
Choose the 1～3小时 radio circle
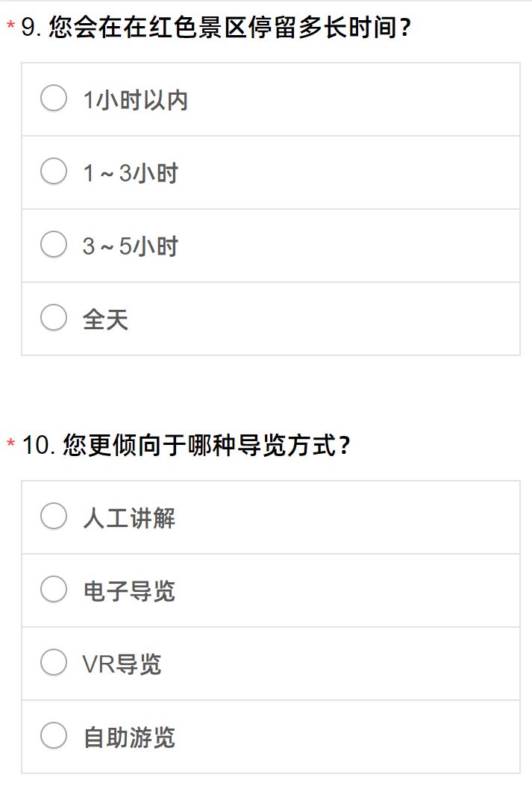tap(54, 172)
